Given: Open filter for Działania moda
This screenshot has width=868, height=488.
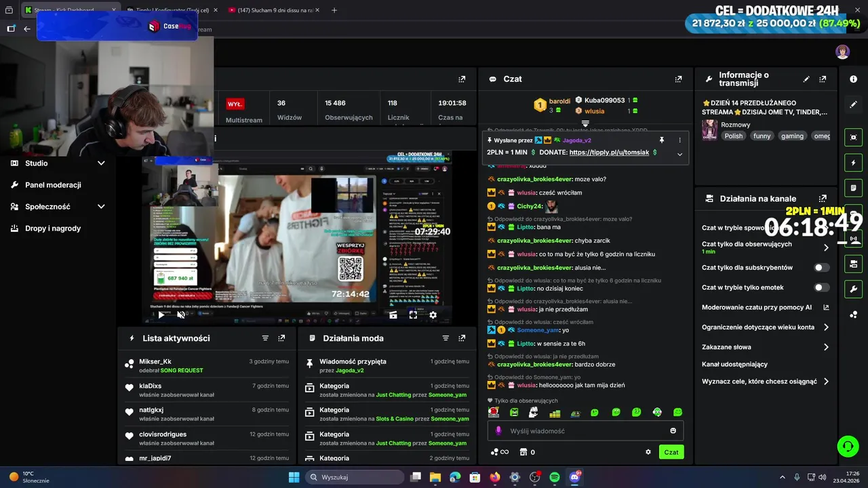Looking at the screenshot, I should pos(446,338).
